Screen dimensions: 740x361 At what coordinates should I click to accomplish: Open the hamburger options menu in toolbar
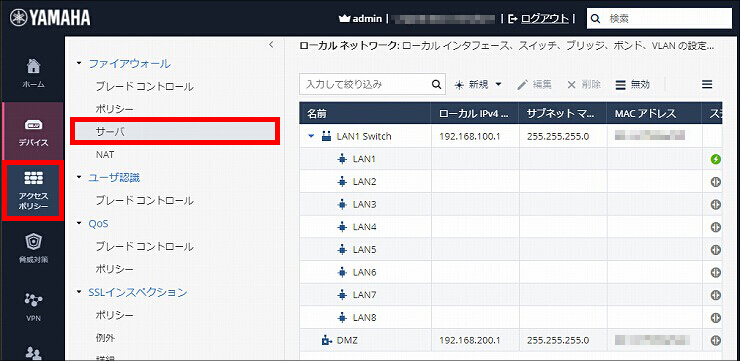coord(706,84)
